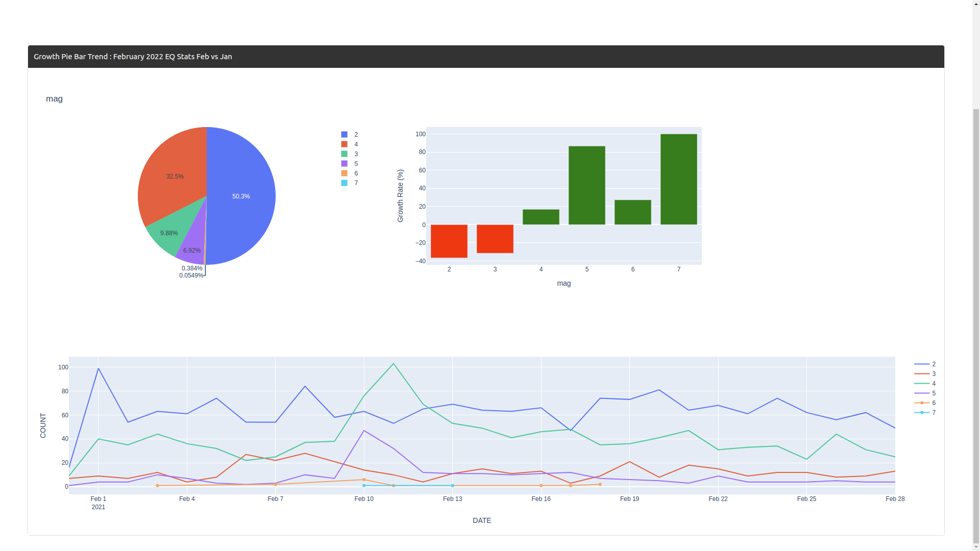Click the red bar for magnitude 2
The width and height of the screenshot is (980, 551).
(x=449, y=241)
